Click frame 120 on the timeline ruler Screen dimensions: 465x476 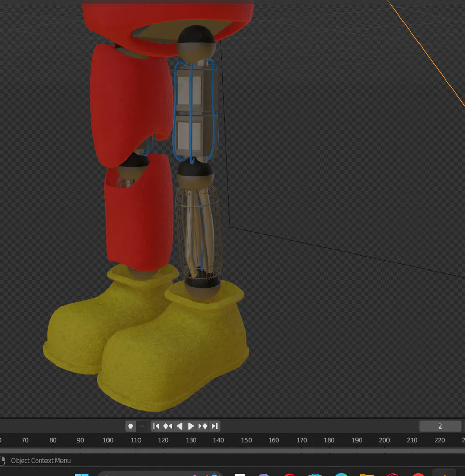[163, 440]
